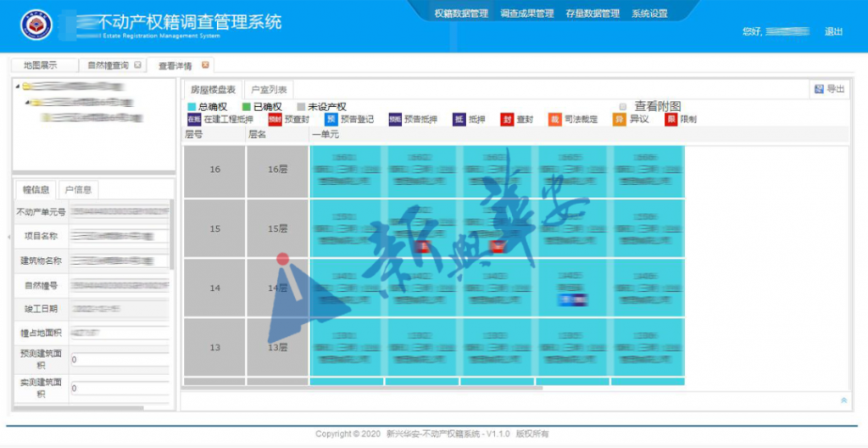Expand the bottom panel with double chevron

[843, 400]
